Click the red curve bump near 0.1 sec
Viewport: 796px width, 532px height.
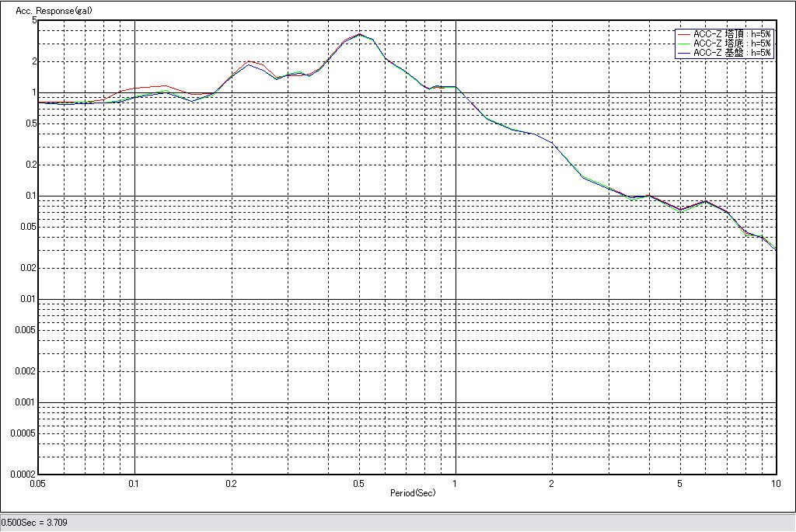click(x=148, y=87)
